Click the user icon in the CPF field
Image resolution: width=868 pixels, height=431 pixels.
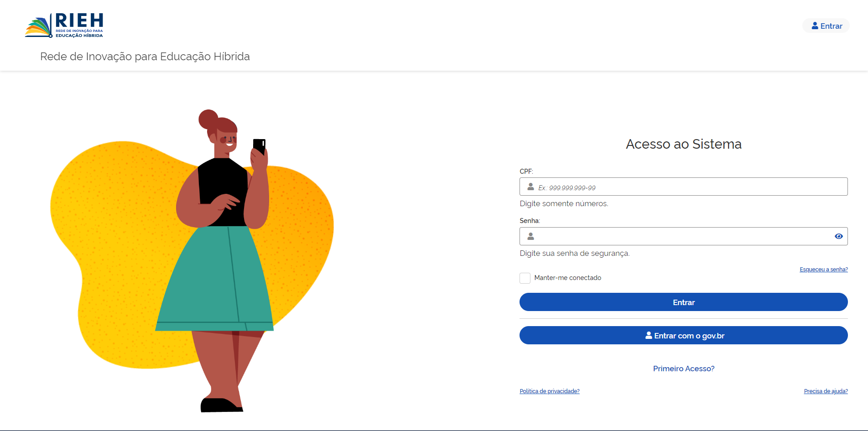[530, 187]
